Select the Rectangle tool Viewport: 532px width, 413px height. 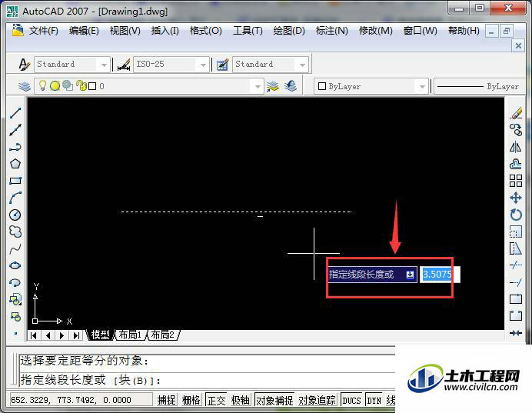15,181
